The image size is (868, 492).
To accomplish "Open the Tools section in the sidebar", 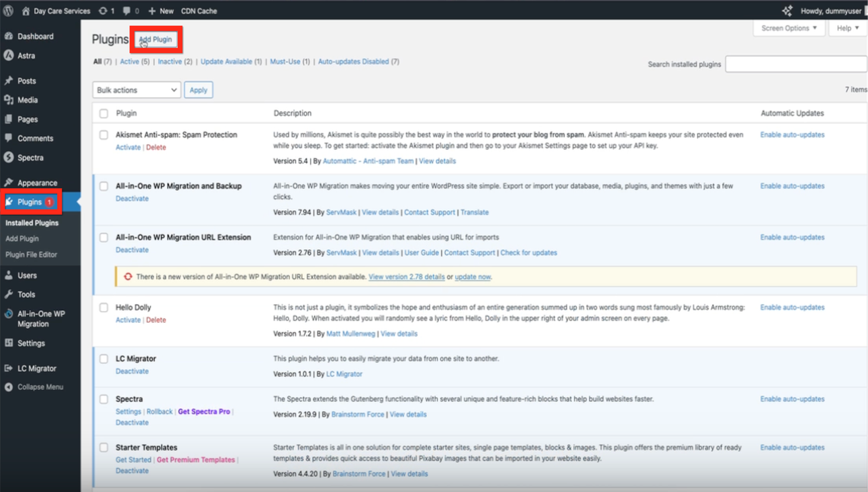I will (x=27, y=293).
